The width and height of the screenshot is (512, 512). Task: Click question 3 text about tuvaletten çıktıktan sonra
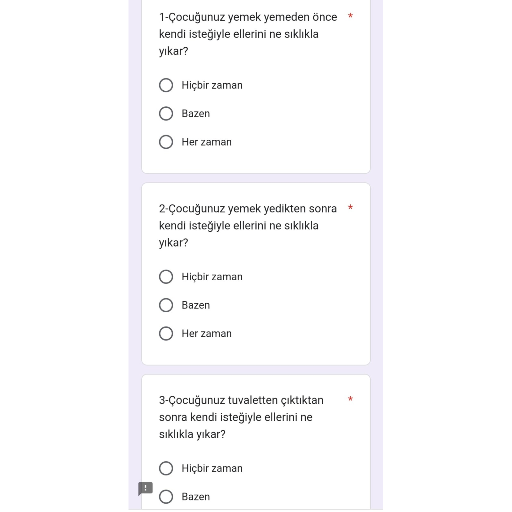241,417
